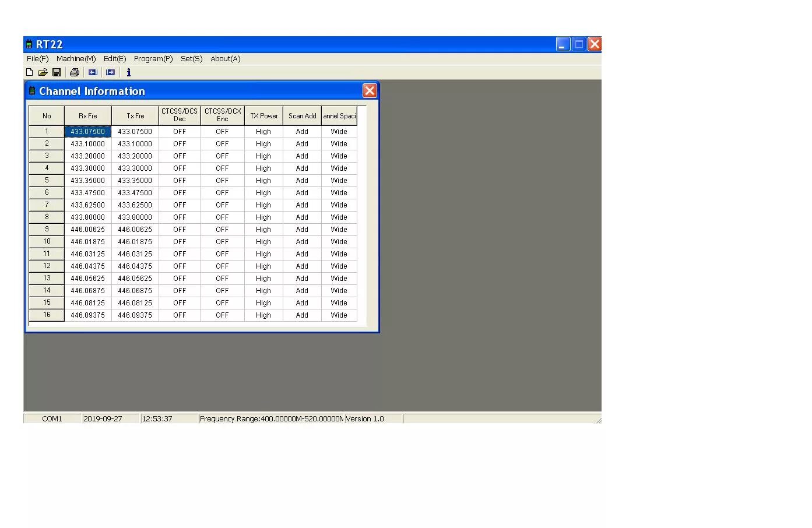The image size is (812, 528).
Task: Read from radio toolbar icon
Action: tap(93, 72)
